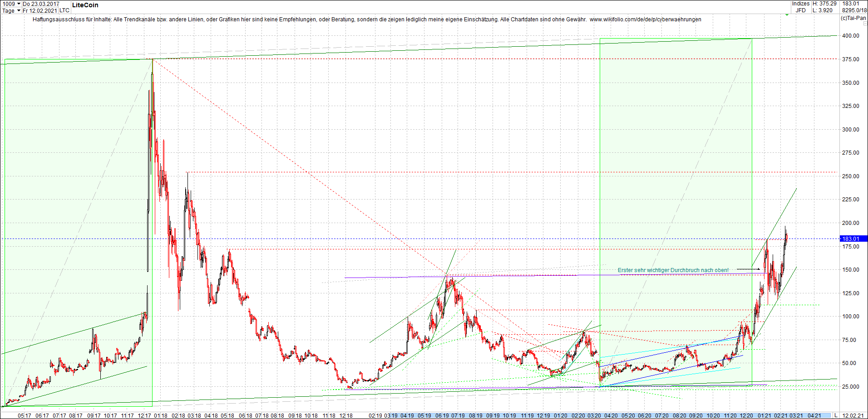Click the LTC ticker symbol box
868x419 pixels.
point(64,10)
